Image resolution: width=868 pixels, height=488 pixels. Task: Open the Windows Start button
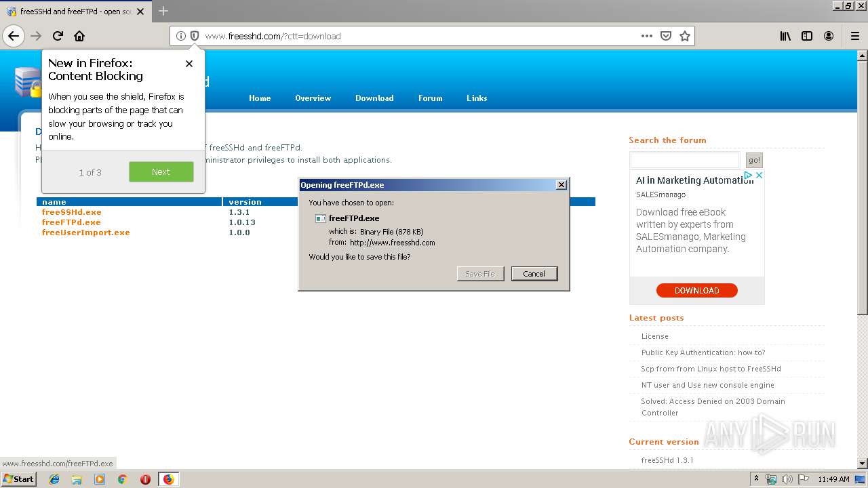point(19,479)
